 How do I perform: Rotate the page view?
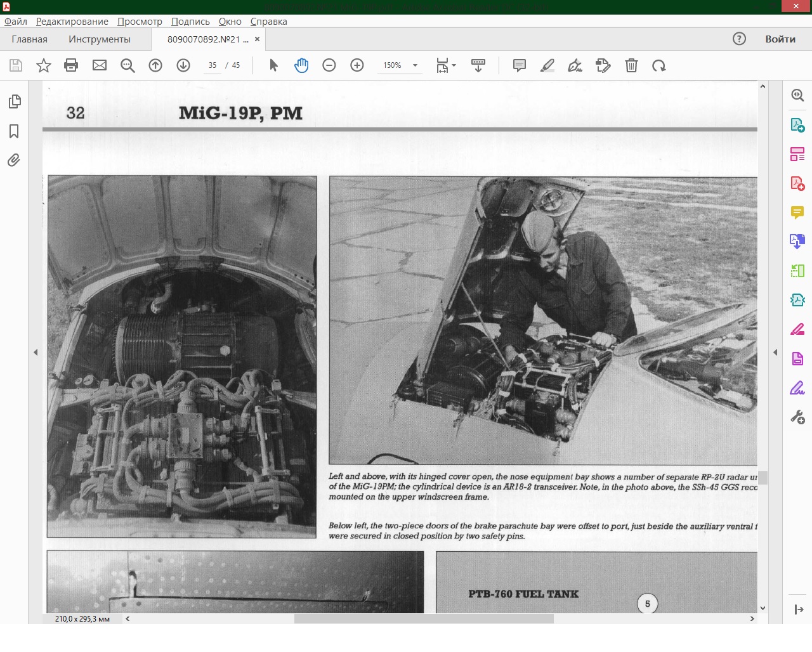coord(658,65)
